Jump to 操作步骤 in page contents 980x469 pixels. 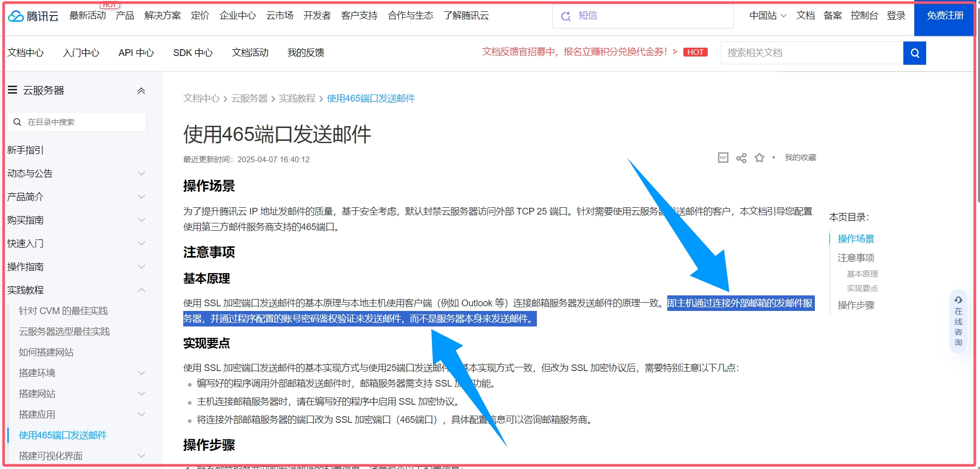pos(856,305)
